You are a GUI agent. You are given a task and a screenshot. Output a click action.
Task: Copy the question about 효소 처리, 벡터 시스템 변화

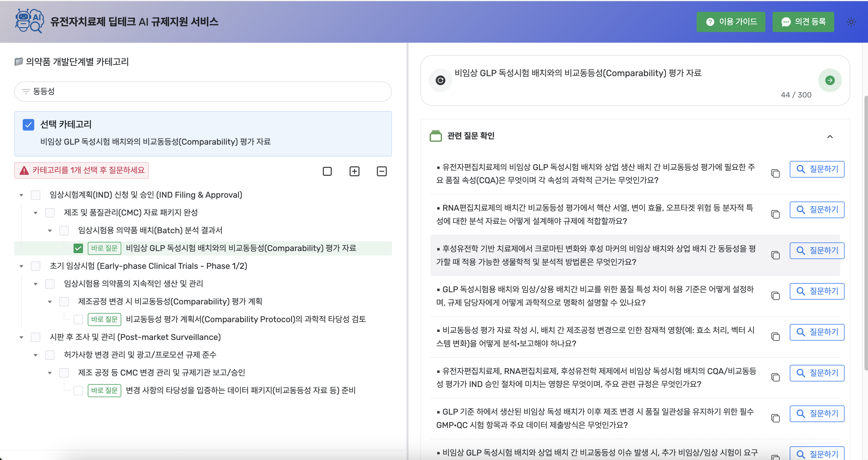775,336
